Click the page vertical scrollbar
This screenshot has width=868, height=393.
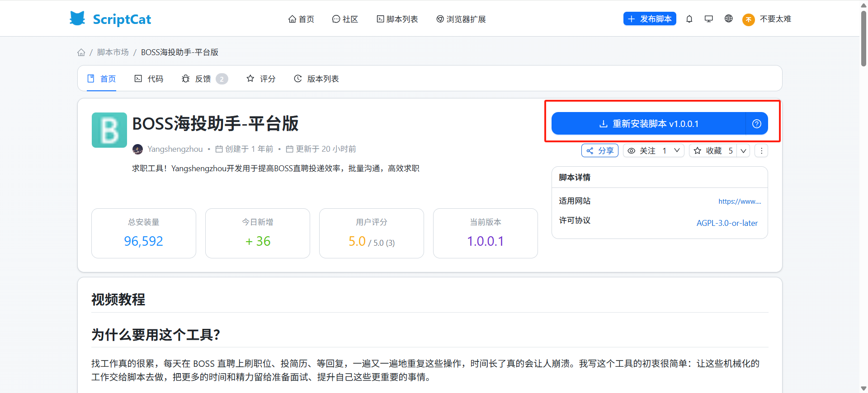tap(863, 39)
